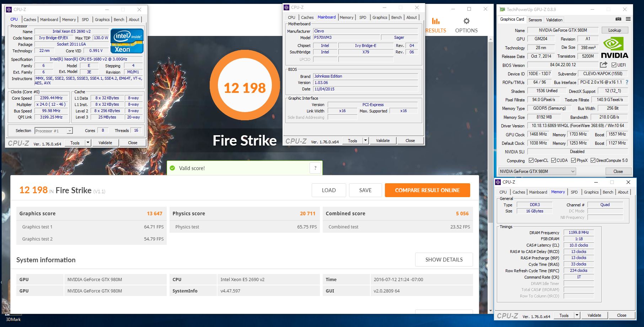
Task: Click the GPU-Z bus interface question mark
Action: click(627, 82)
